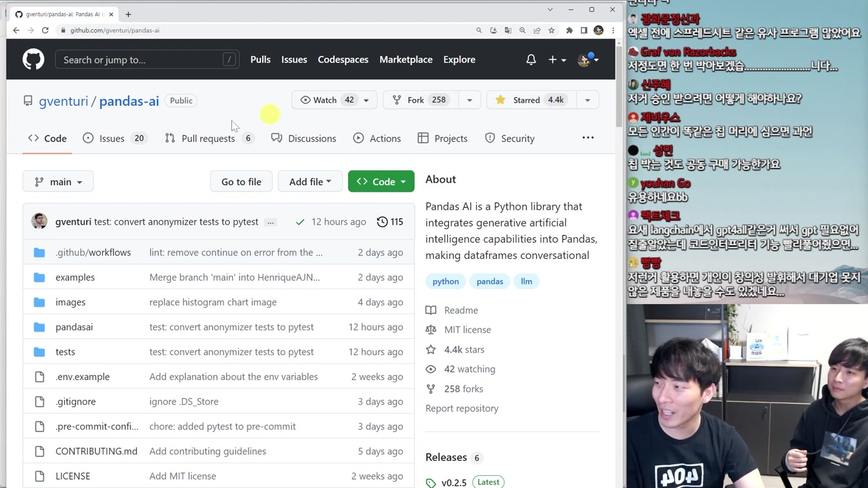This screenshot has height=488, width=868.
Task: Click the browser back arrow
Action: (x=16, y=30)
